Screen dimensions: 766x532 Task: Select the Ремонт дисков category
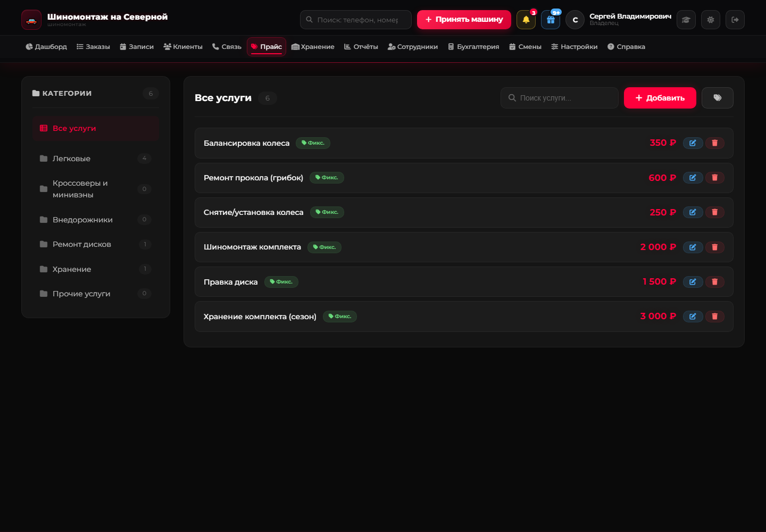[x=96, y=244]
